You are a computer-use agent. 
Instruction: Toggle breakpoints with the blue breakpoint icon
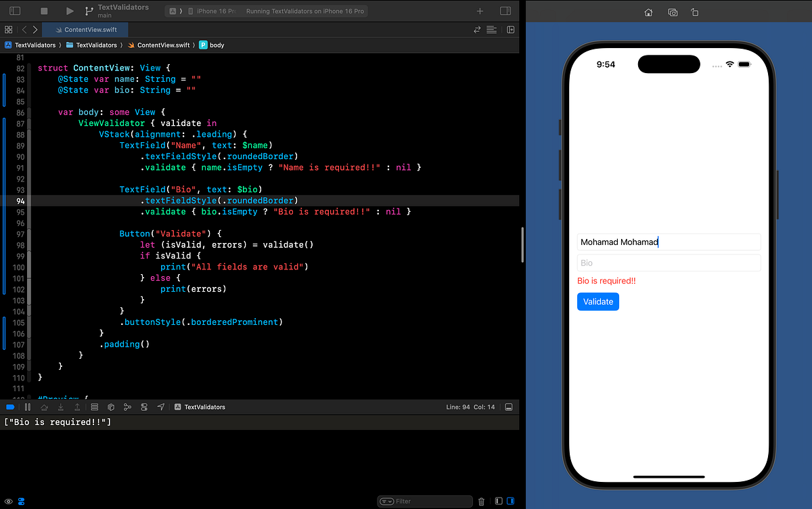coord(9,407)
